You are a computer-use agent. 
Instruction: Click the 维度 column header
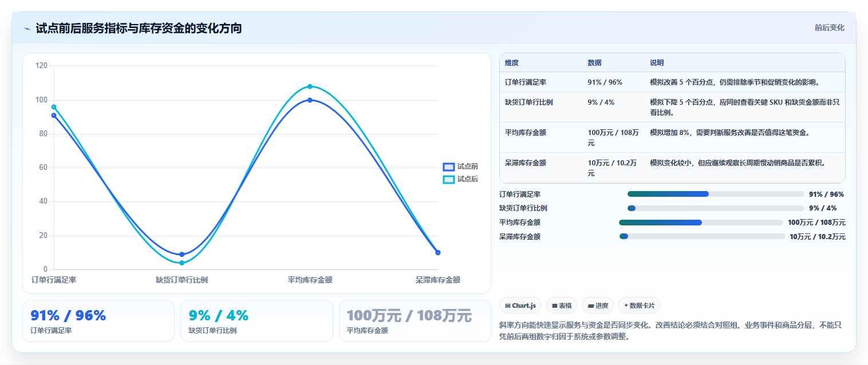click(512, 63)
